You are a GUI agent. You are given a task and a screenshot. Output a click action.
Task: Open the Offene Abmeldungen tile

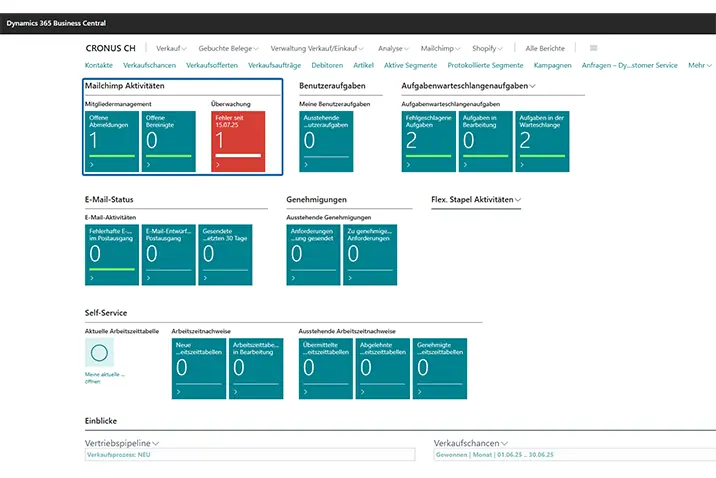pyautogui.click(x=112, y=142)
